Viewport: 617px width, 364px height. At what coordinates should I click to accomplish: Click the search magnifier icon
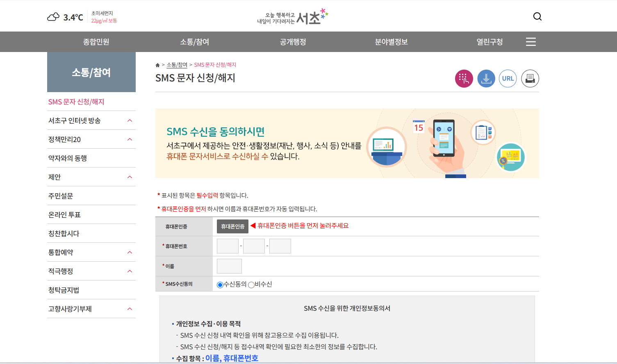point(537,16)
